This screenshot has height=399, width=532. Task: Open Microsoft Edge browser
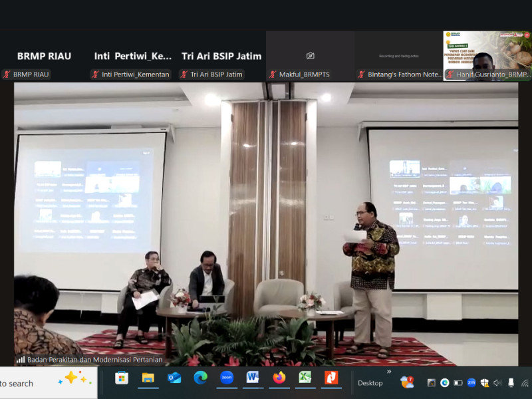pyautogui.click(x=200, y=378)
